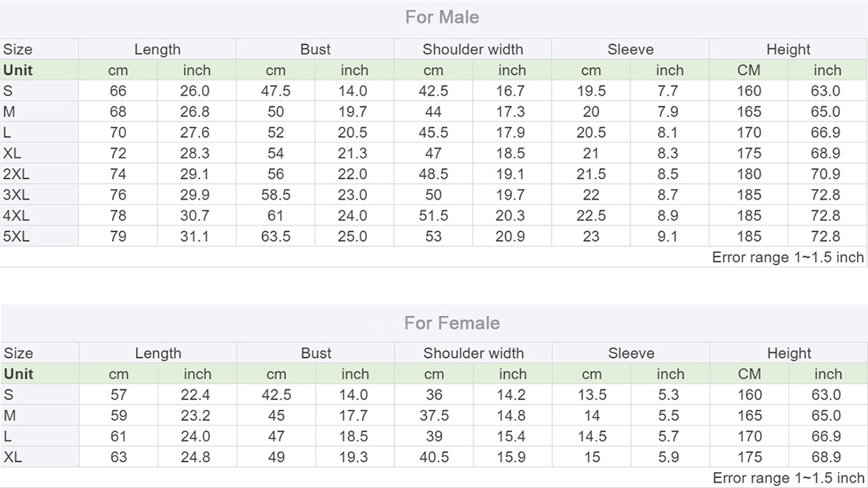Click male height cell showing 70.9 inch

825,174
